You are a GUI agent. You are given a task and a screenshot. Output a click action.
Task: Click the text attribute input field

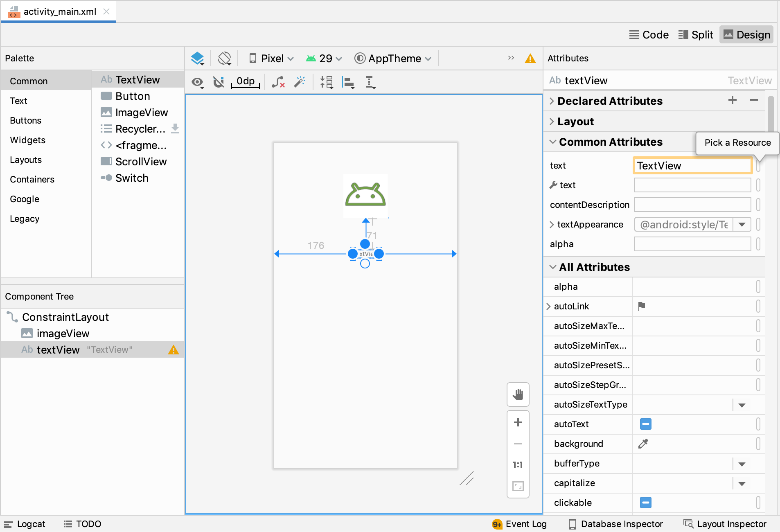pyautogui.click(x=692, y=165)
